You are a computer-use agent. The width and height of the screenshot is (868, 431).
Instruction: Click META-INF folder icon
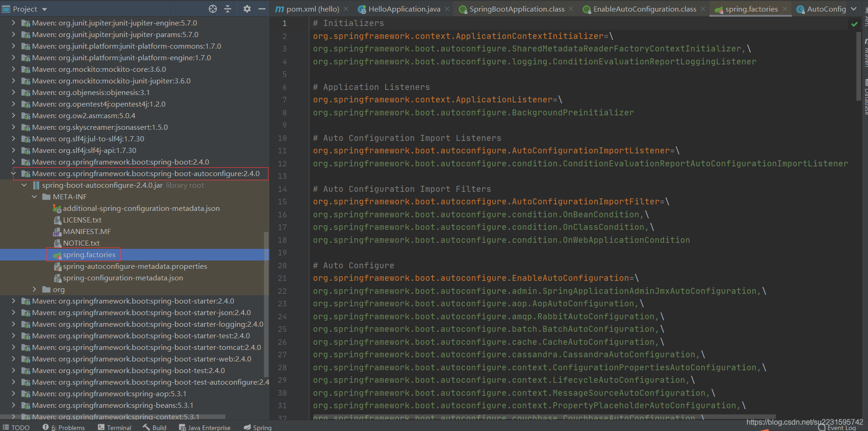click(x=46, y=196)
